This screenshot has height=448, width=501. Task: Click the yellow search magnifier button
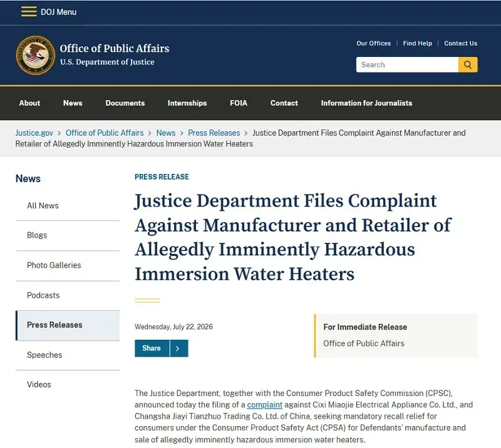[x=468, y=65]
